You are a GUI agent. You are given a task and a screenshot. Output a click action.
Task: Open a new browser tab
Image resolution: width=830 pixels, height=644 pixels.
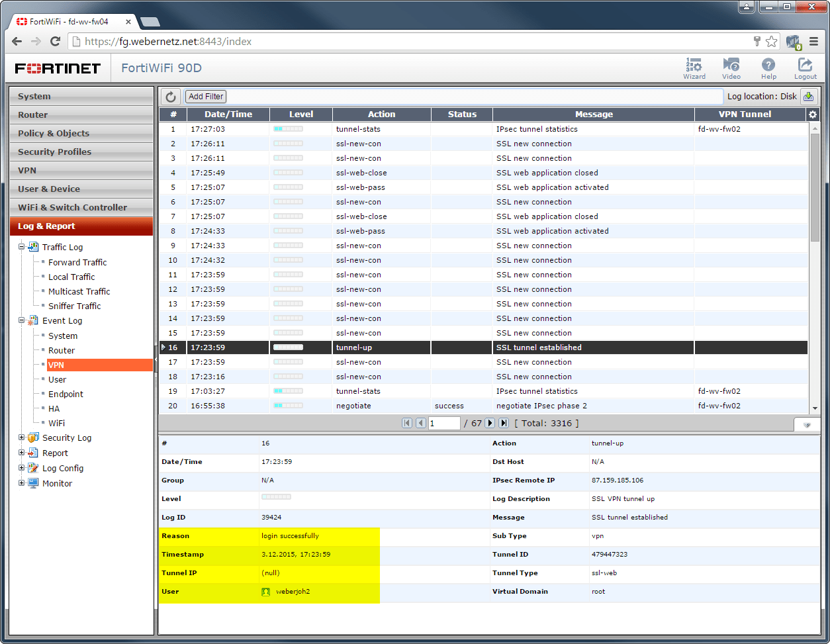150,22
